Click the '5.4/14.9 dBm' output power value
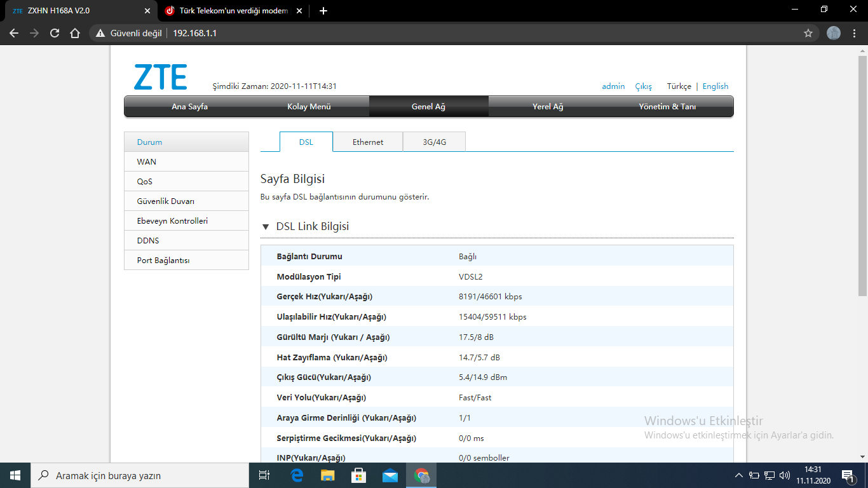Image resolution: width=868 pixels, height=488 pixels. click(483, 377)
